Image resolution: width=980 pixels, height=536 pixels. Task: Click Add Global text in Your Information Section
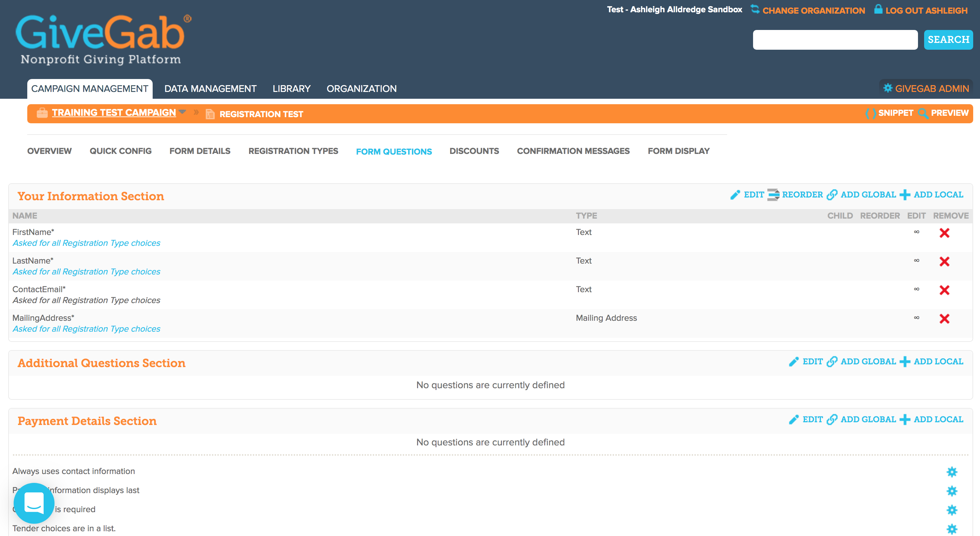pos(868,195)
